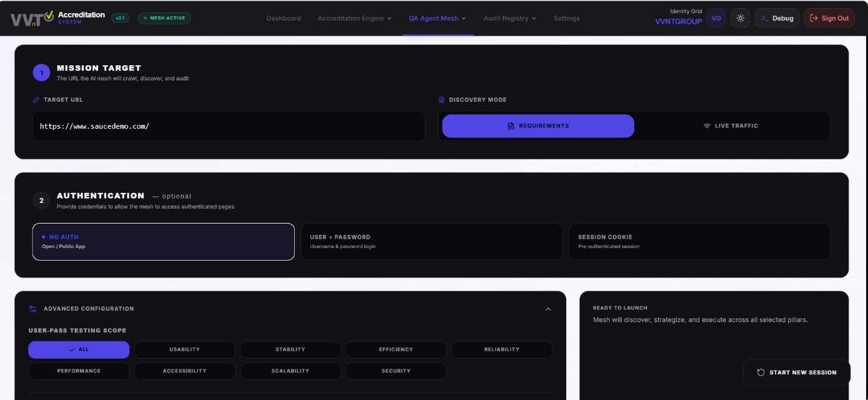This screenshot has height=400, width=868.
Task: Click the User-Pass Testing Scope label
Action: [x=77, y=331]
